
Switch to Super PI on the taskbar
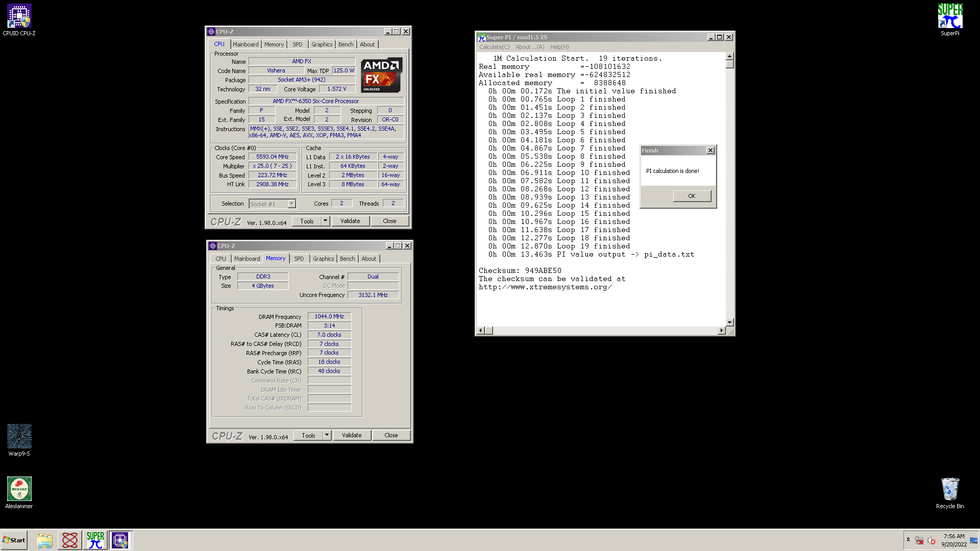95,540
